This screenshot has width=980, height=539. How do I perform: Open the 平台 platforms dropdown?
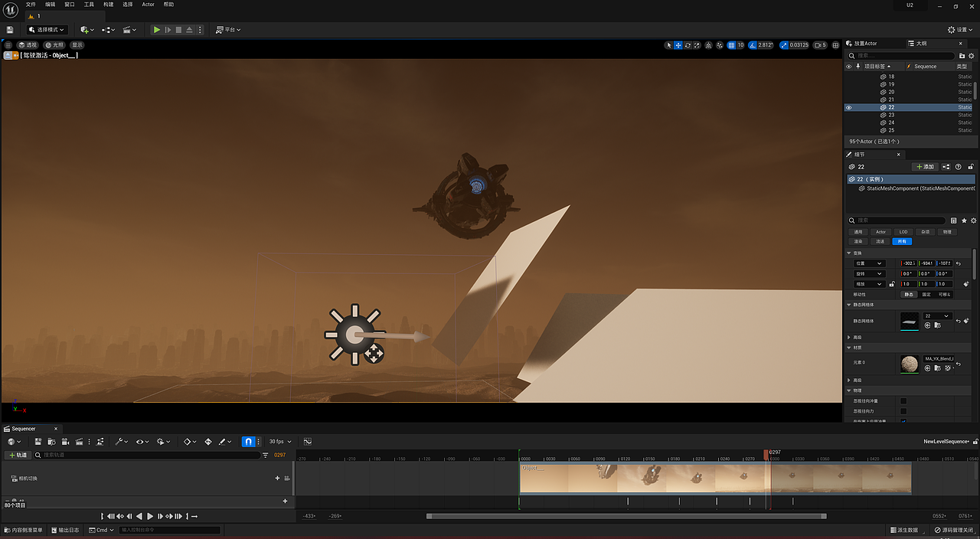tap(228, 30)
